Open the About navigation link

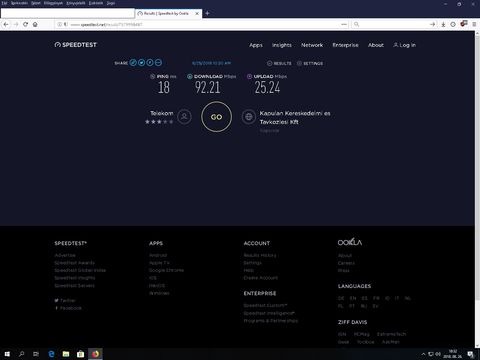[x=376, y=45]
